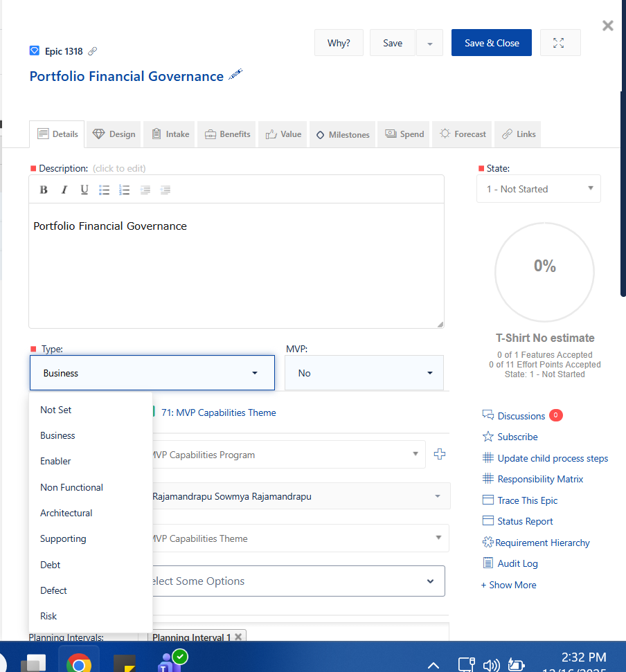Open the State dropdown showing Not Started
Screen dimensions: 626x672
(539, 188)
